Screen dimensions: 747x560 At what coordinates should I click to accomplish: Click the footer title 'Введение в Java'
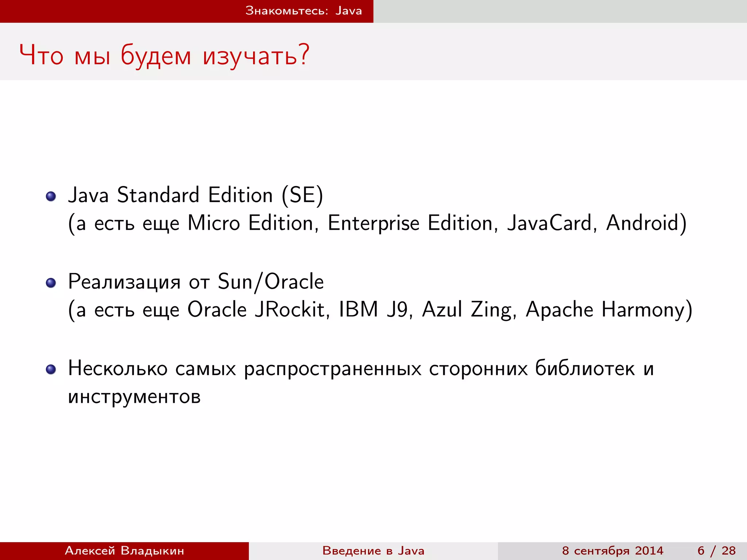click(x=373, y=551)
